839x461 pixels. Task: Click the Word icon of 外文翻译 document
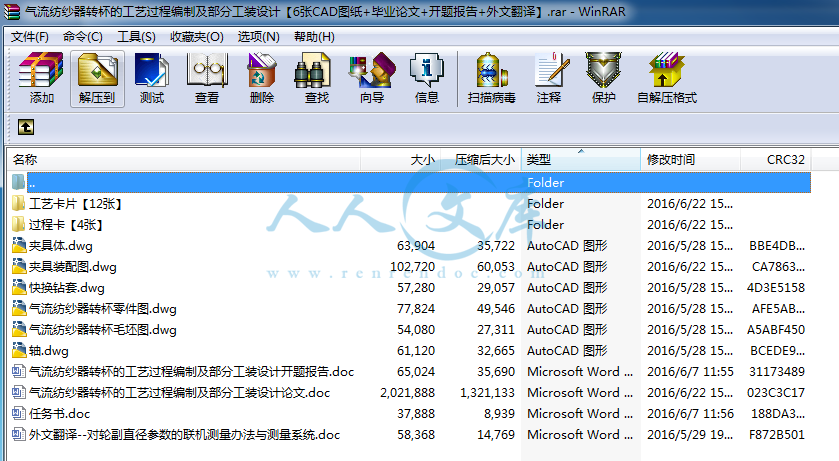click(x=19, y=434)
